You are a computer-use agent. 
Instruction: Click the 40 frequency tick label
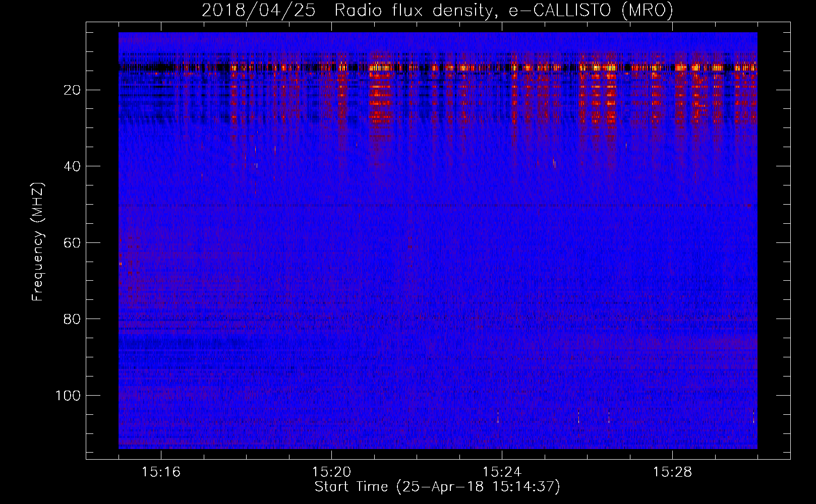coord(73,166)
